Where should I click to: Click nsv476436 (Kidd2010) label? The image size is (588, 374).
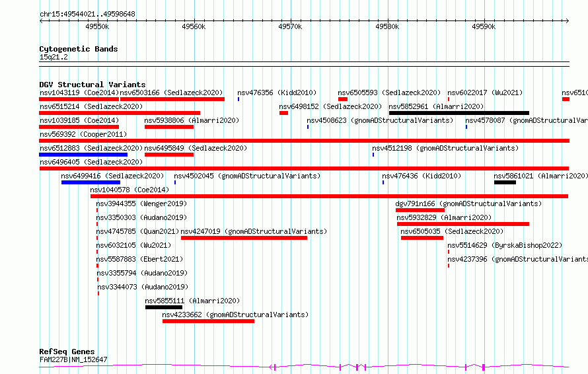pyautogui.click(x=422, y=176)
